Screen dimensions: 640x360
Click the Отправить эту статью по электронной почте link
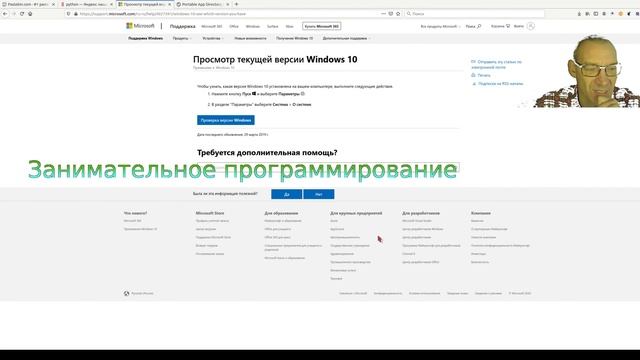pos(497,64)
